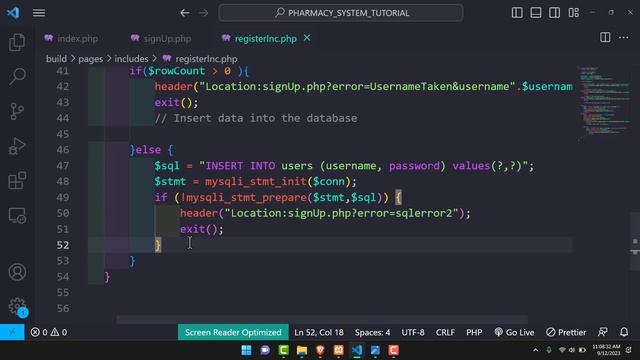The height and width of the screenshot is (360, 640).
Task: Open the Remote Explorer view
Action: (x=17, y=216)
